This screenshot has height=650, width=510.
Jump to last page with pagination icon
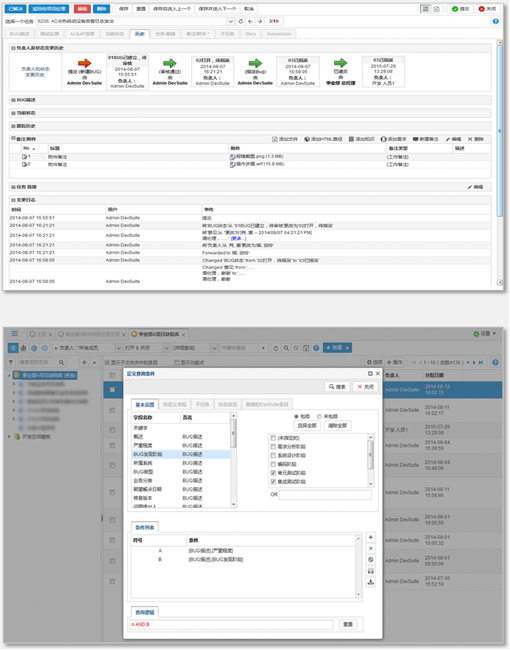pos(481,362)
